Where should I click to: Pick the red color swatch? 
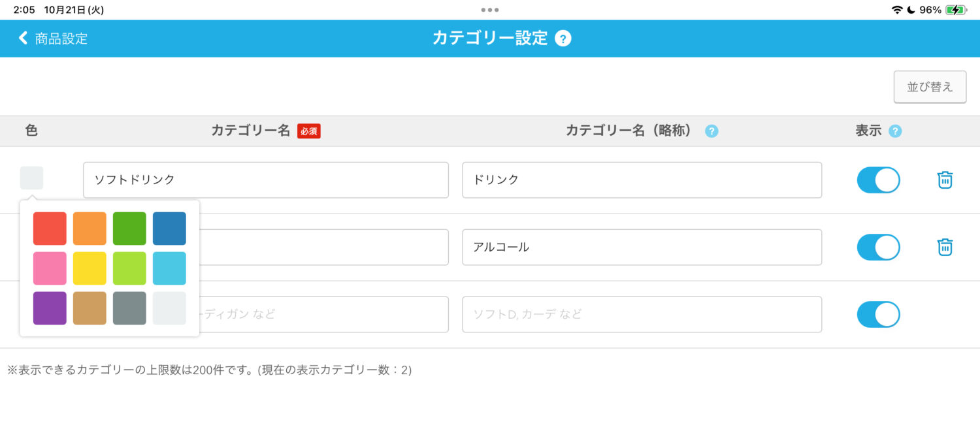(50, 229)
